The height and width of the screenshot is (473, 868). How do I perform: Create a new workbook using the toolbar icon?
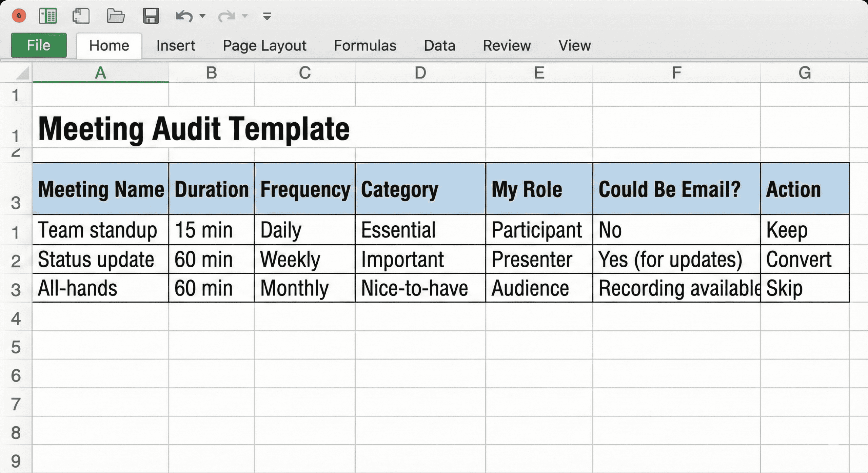48,15
